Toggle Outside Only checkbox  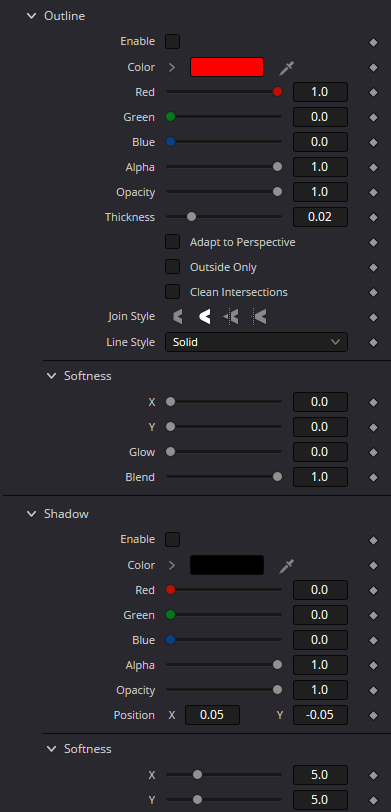[172, 267]
